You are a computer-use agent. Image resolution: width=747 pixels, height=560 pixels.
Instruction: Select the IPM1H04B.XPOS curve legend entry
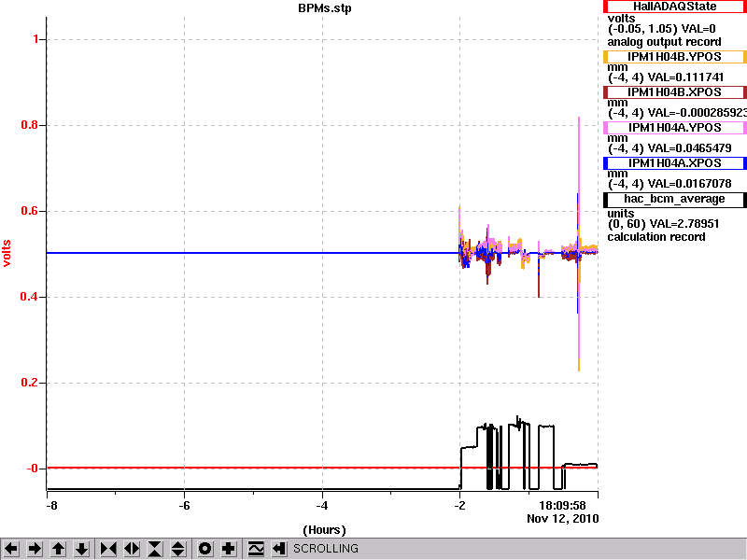[x=674, y=91]
